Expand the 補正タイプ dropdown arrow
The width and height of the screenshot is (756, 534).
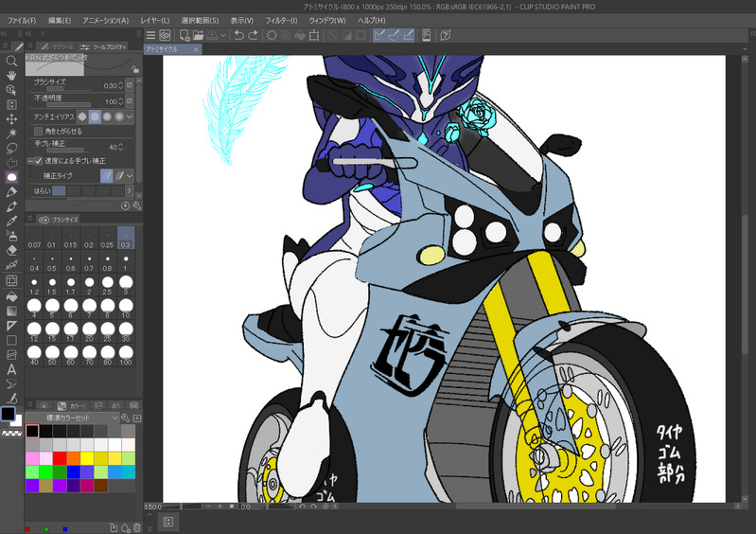130,175
